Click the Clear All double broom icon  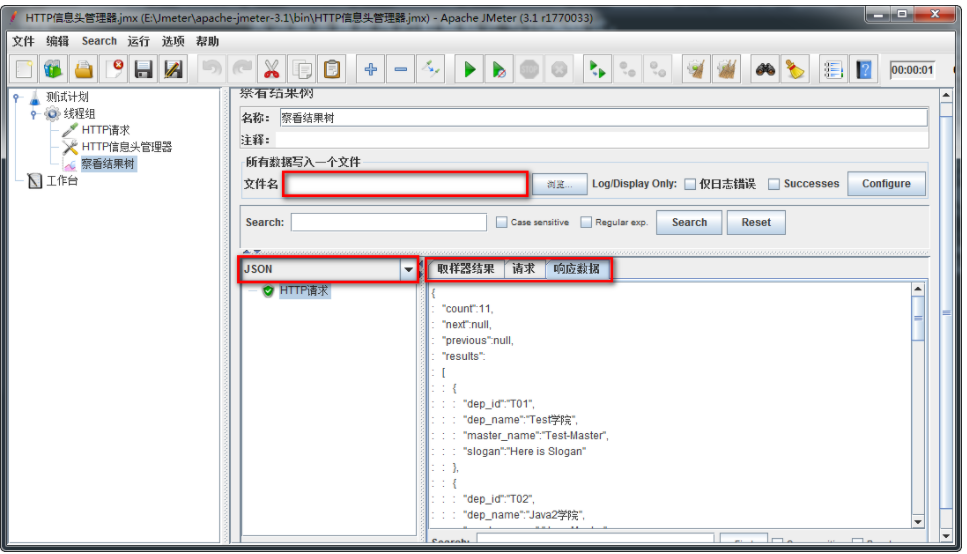click(x=726, y=69)
